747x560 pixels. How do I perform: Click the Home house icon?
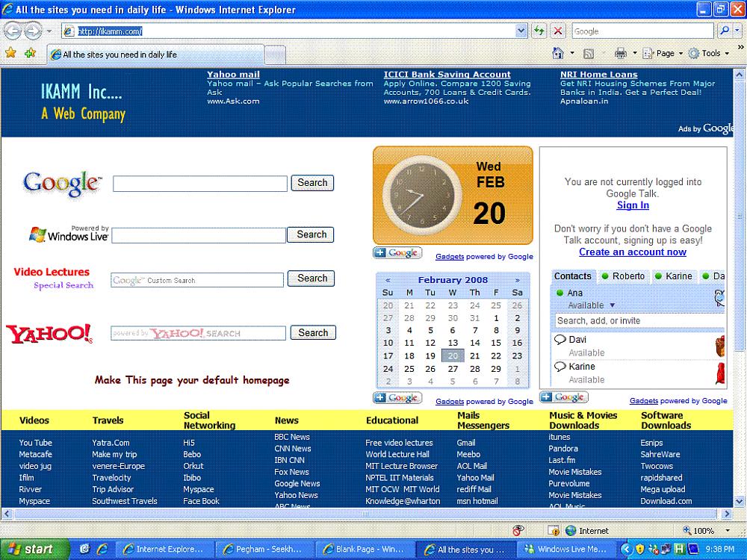coord(558,53)
